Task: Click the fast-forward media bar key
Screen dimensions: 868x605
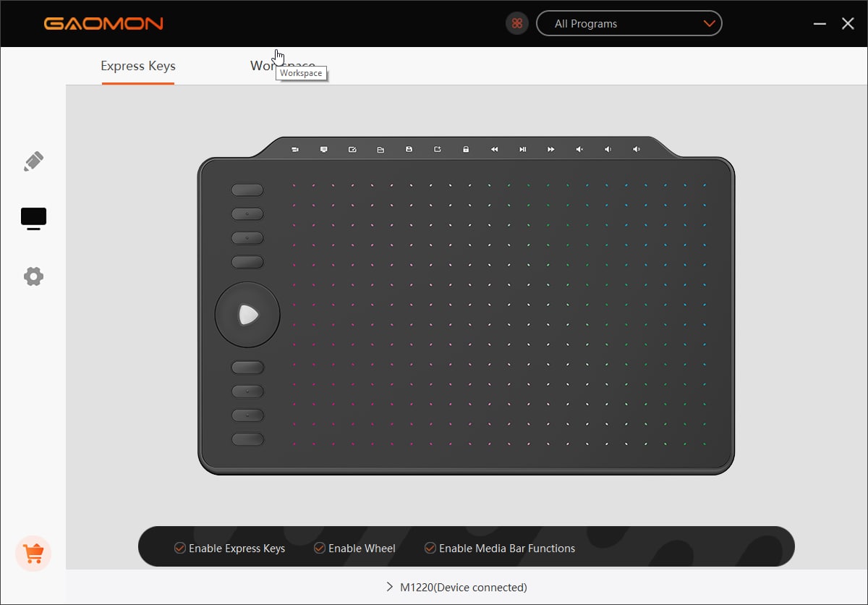Action: pos(551,149)
